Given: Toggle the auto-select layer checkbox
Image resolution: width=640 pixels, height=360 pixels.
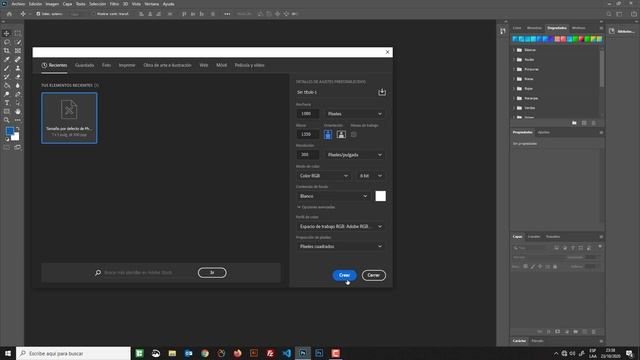Looking at the screenshot, I should pyautogui.click(x=38, y=14).
